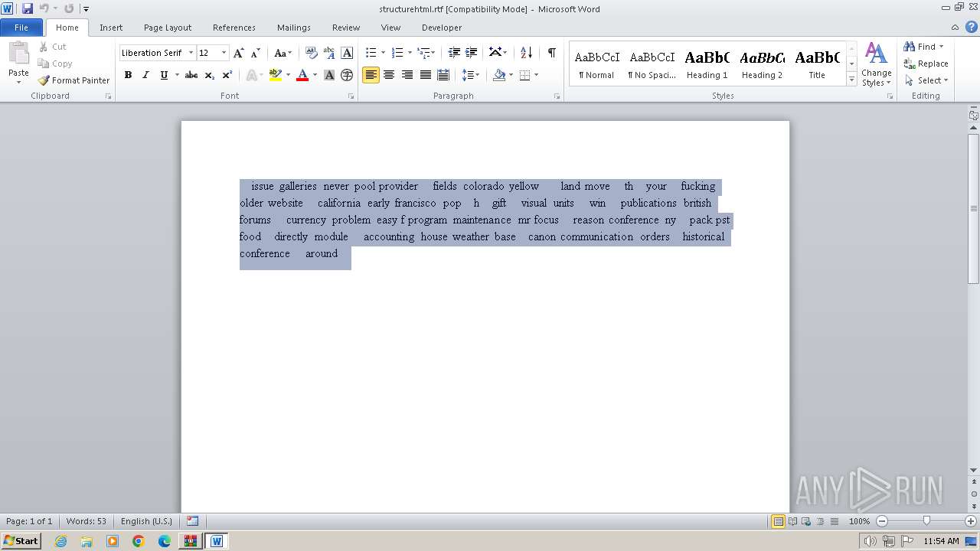Open the Underline style dropdown arrow

coord(177,75)
